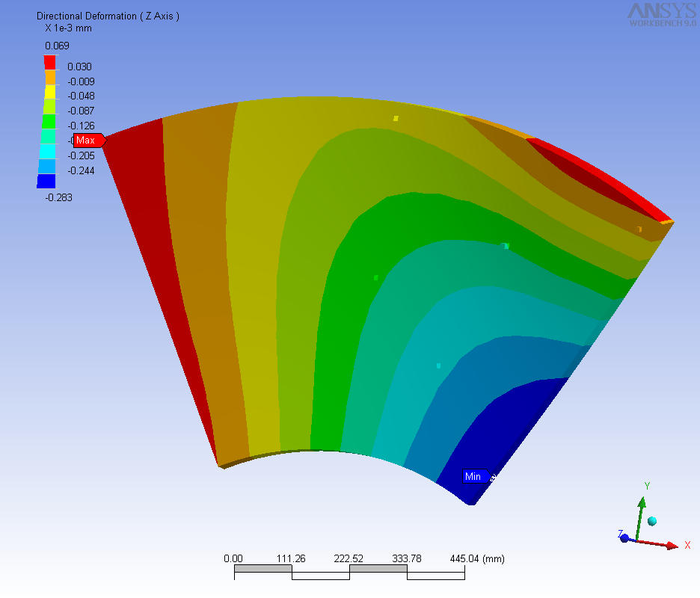Pick the cyan legend band beside -0.205

[x=48, y=151]
